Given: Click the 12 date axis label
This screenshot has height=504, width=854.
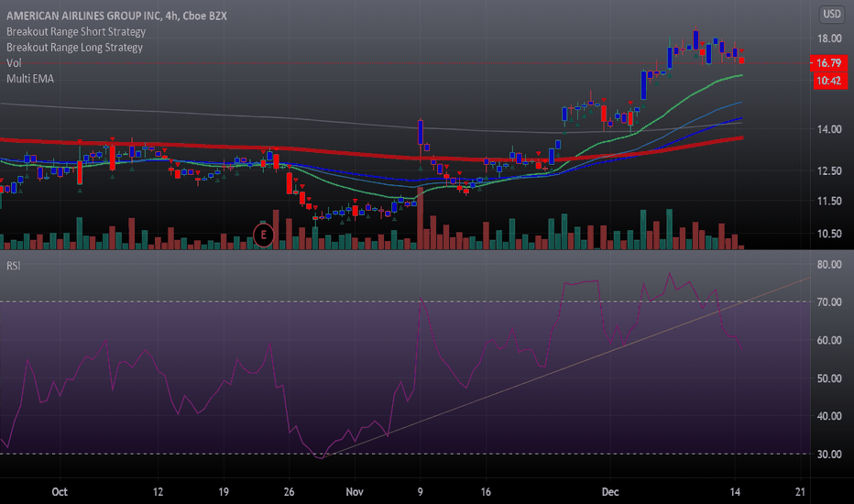Looking at the screenshot, I should click(x=158, y=492).
